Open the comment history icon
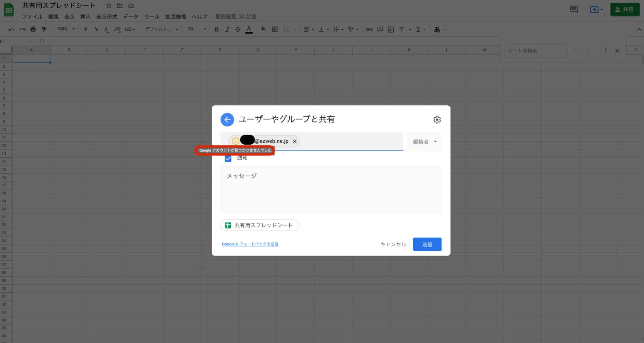 tap(574, 9)
